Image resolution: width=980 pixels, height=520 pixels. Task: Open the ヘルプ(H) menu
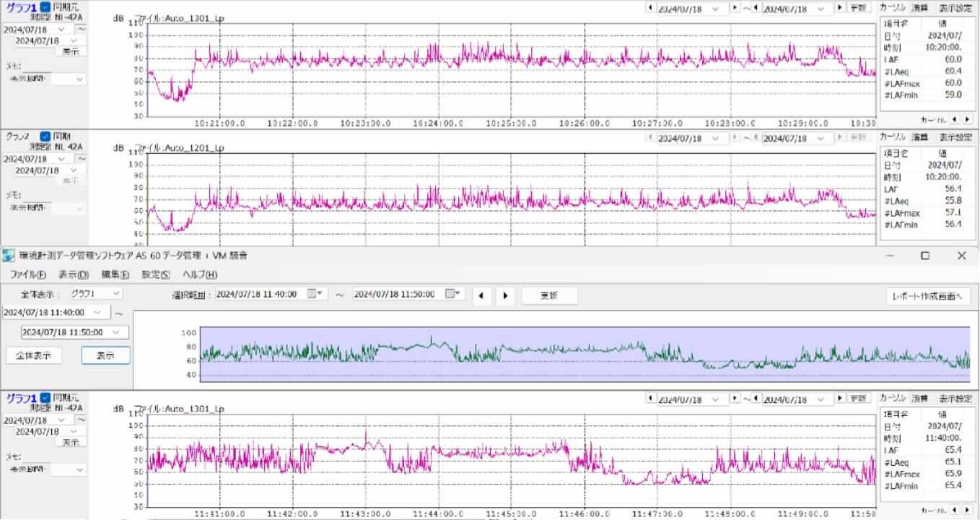pyautogui.click(x=200, y=274)
